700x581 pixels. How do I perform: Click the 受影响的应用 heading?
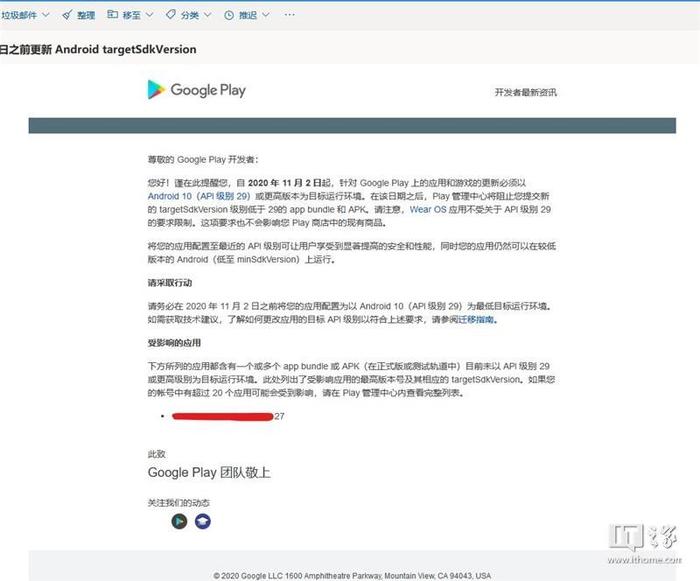point(174,343)
